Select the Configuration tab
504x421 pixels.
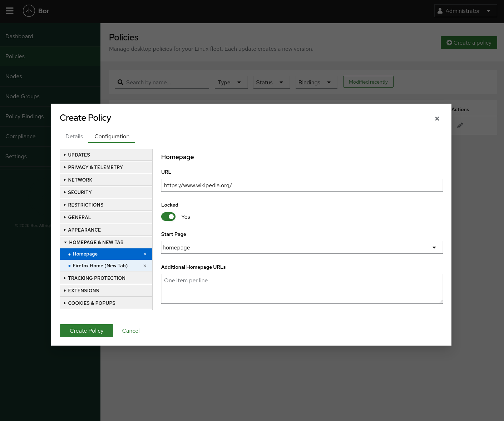(x=112, y=137)
